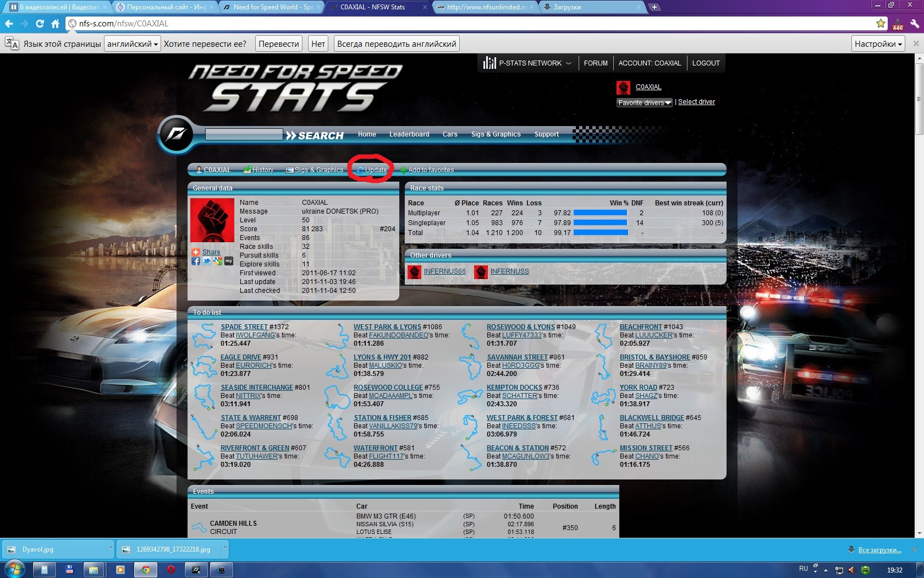
Task: Open the 1269342798_17322218.jpg download options arrow
Action: point(224,549)
